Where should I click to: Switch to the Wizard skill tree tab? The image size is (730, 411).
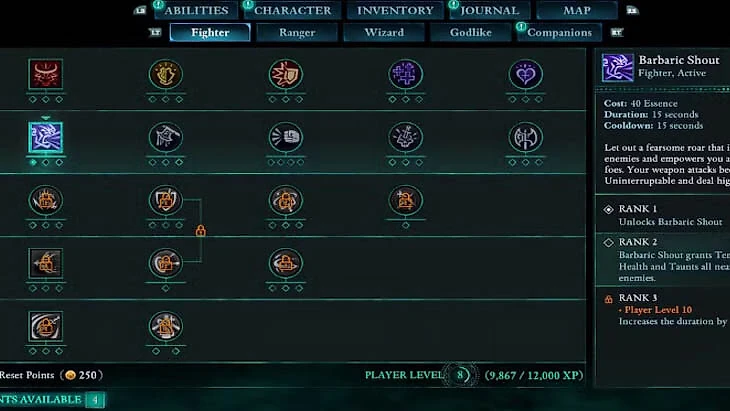tap(384, 33)
